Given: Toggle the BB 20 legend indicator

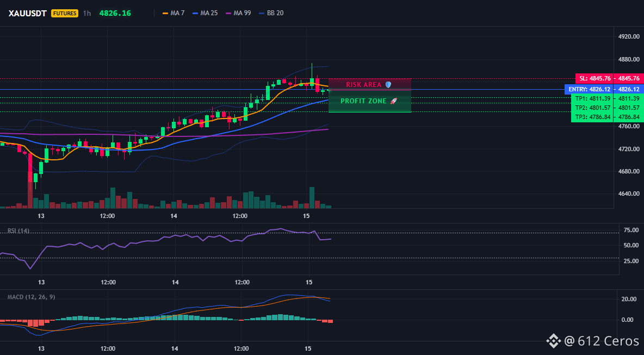Looking at the screenshot, I should tap(271, 13).
